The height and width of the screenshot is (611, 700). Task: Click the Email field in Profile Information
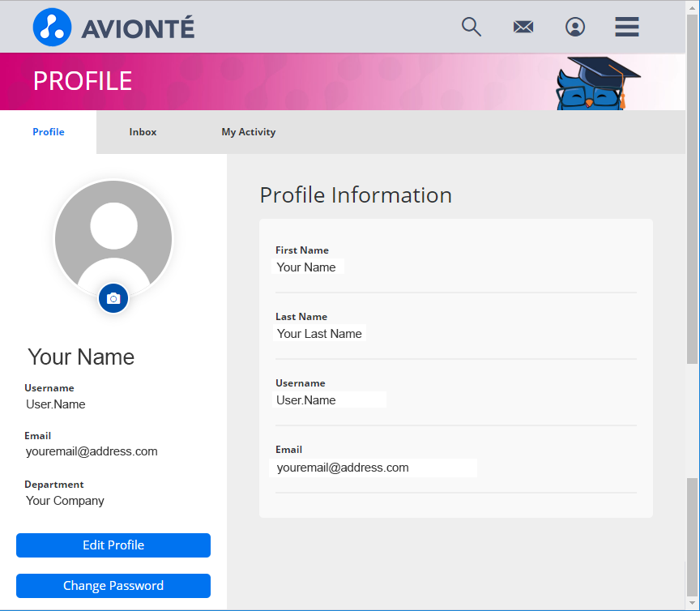pos(373,468)
